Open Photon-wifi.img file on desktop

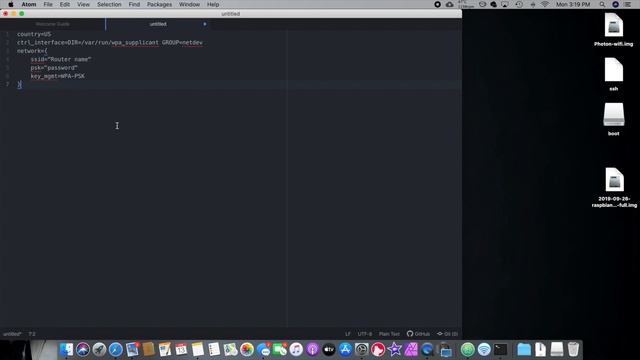pyautogui.click(x=613, y=29)
